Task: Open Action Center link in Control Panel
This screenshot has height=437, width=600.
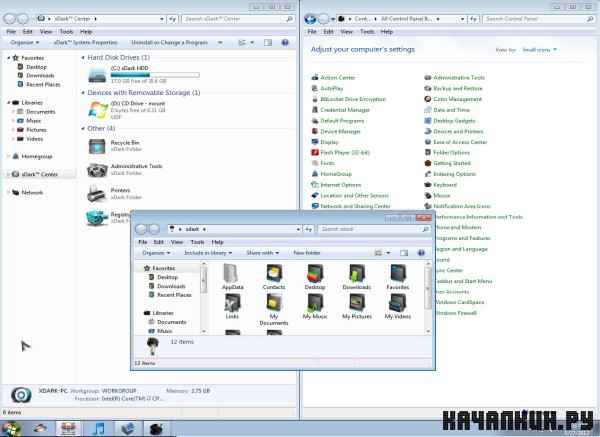Action: [x=338, y=78]
